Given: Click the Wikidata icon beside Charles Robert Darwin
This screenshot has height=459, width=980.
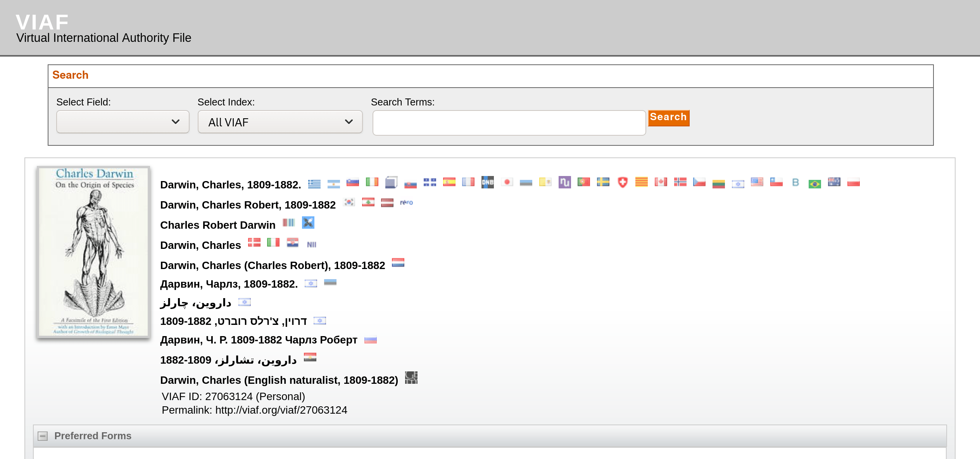Looking at the screenshot, I should pos(308,223).
